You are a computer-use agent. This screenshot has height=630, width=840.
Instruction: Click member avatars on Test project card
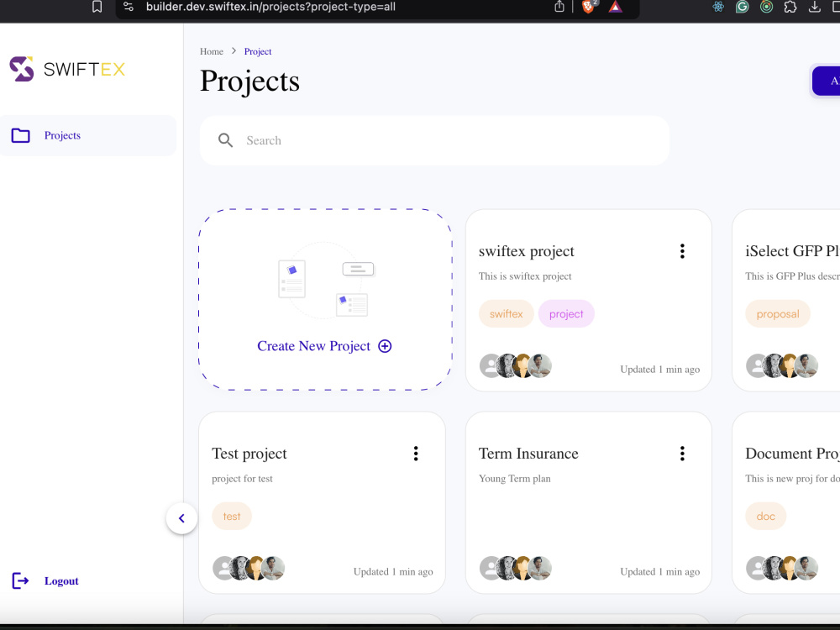pyautogui.click(x=249, y=569)
